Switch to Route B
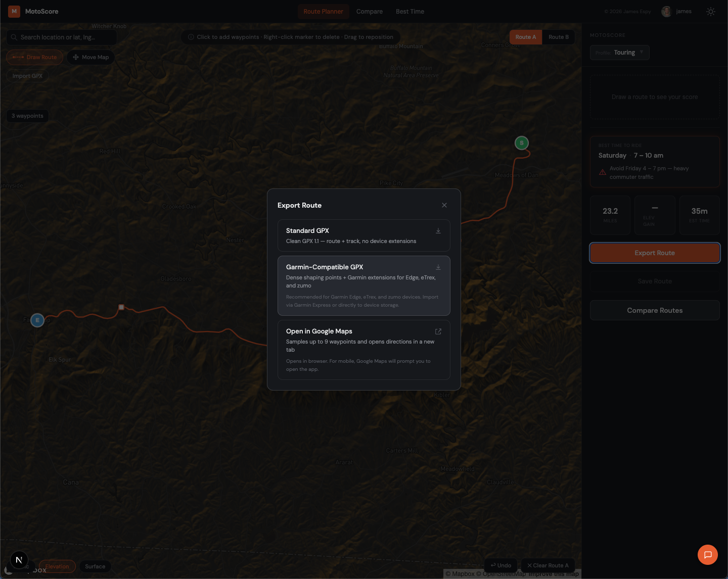Viewport: 728px width, 579px height. pyautogui.click(x=558, y=37)
